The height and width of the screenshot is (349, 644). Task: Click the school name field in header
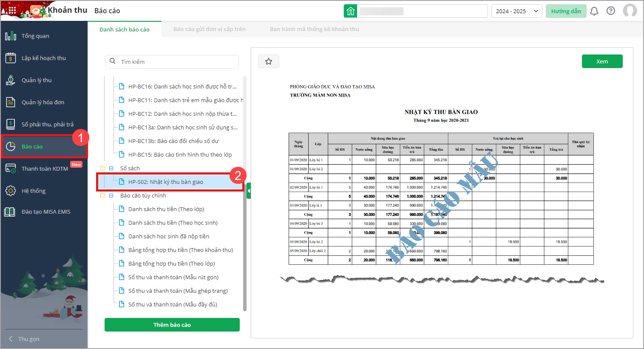click(423, 11)
